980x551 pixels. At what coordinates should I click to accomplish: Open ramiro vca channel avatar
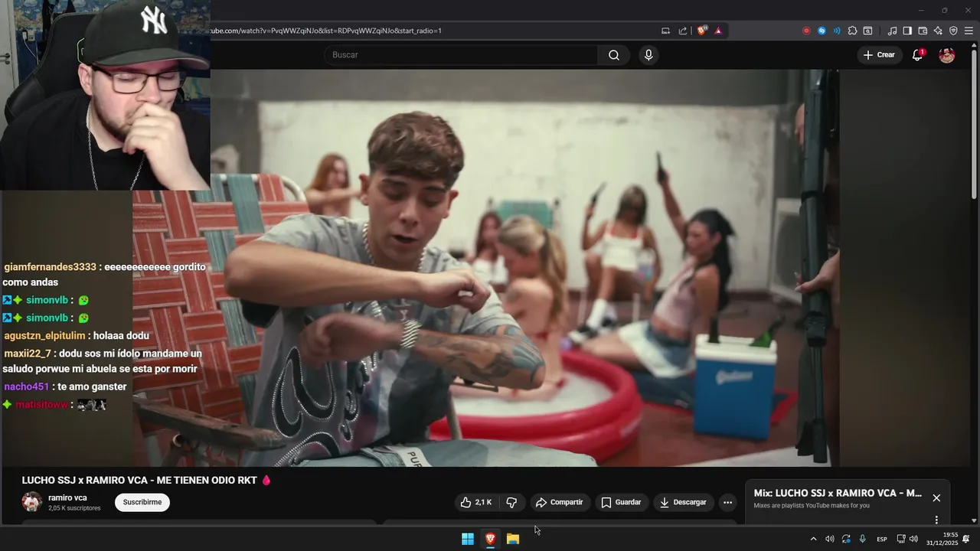point(31,502)
